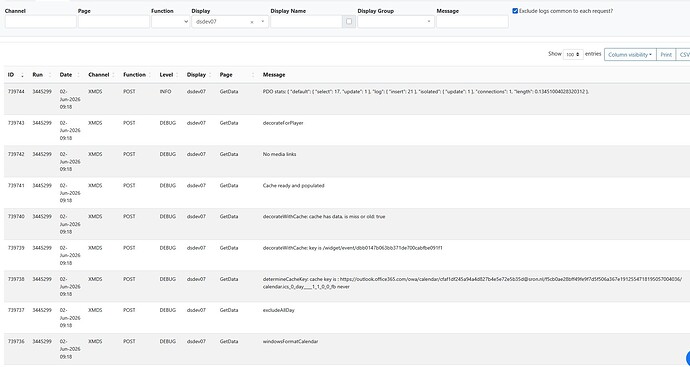Viewport: 690px width, 367px height.
Task: Click the decorateWithCache key is message
Action: 352,248
